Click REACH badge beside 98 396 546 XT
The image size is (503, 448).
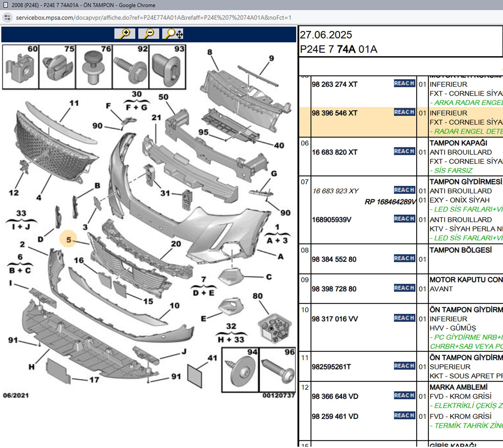click(x=404, y=112)
